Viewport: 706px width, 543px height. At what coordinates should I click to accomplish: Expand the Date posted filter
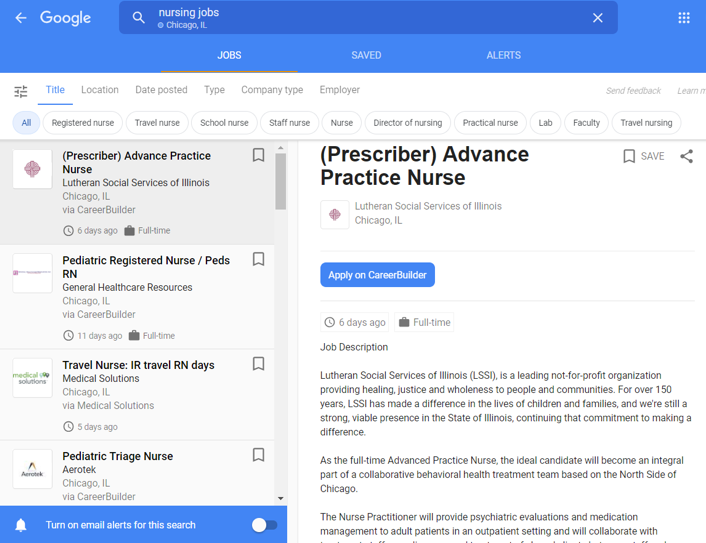pos(161,90)
